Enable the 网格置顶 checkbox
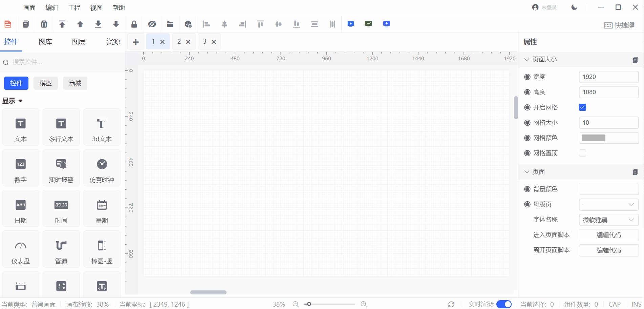The image size is (644, 309). click(x=582, y=153)
